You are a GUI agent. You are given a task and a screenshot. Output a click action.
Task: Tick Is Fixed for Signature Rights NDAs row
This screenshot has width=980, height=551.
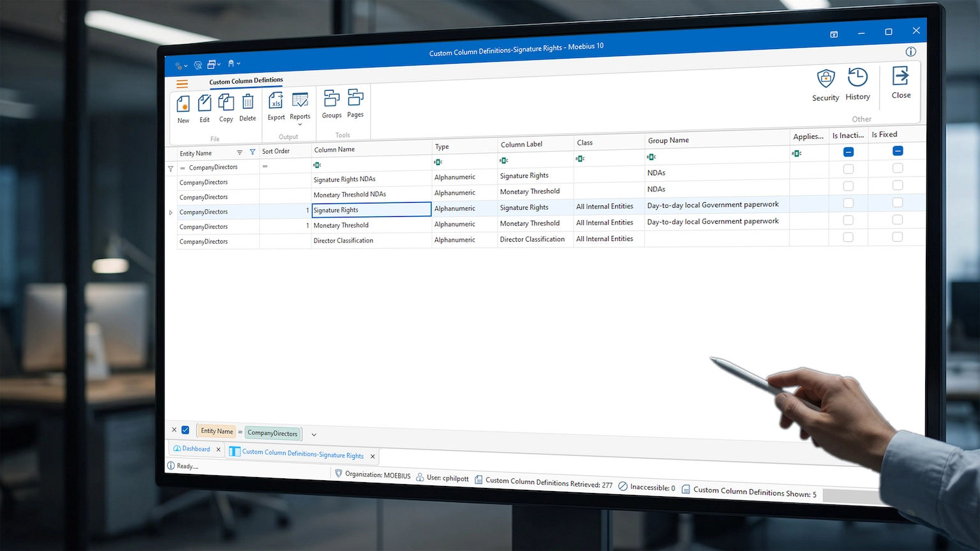pos(898,168)
